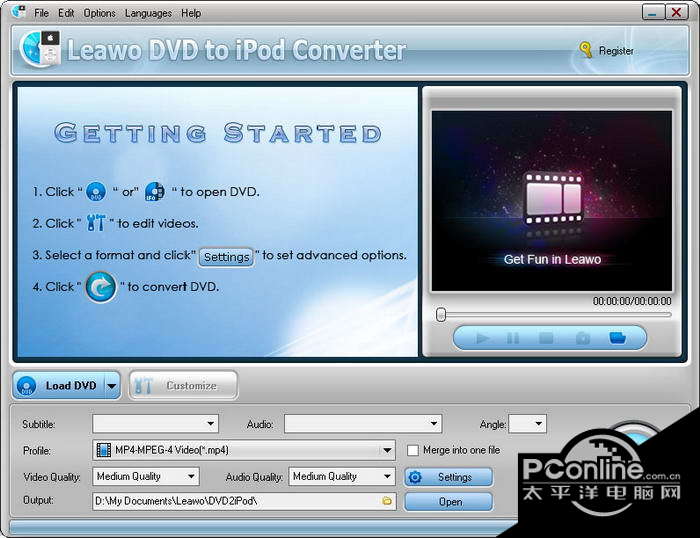
Task: Open the snapshot folder icon in the player
Action: pos(617,338)
